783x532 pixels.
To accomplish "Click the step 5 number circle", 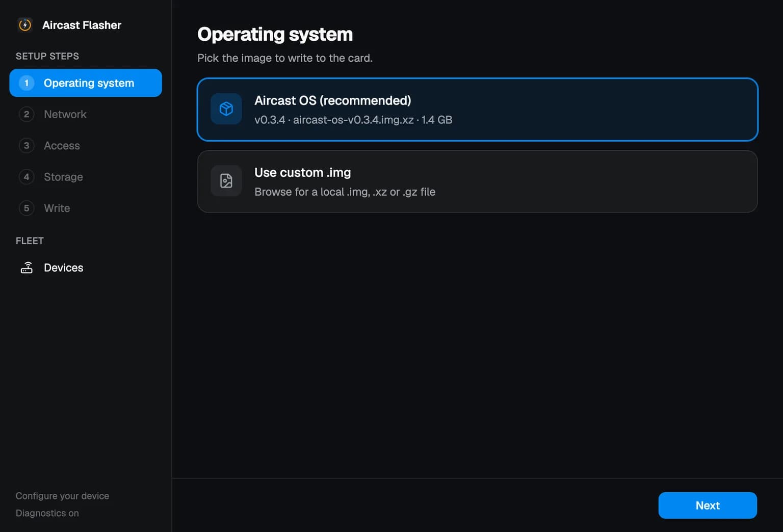I will [27, 208].
